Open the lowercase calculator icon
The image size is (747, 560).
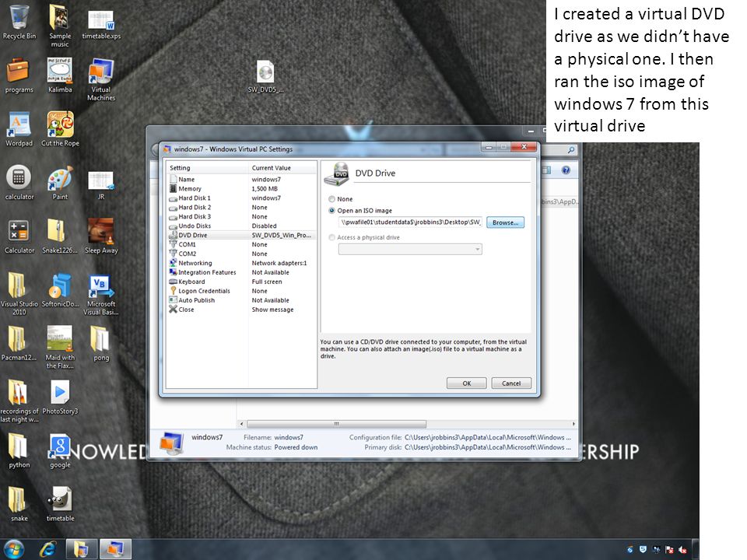click(x=19, y=182)
